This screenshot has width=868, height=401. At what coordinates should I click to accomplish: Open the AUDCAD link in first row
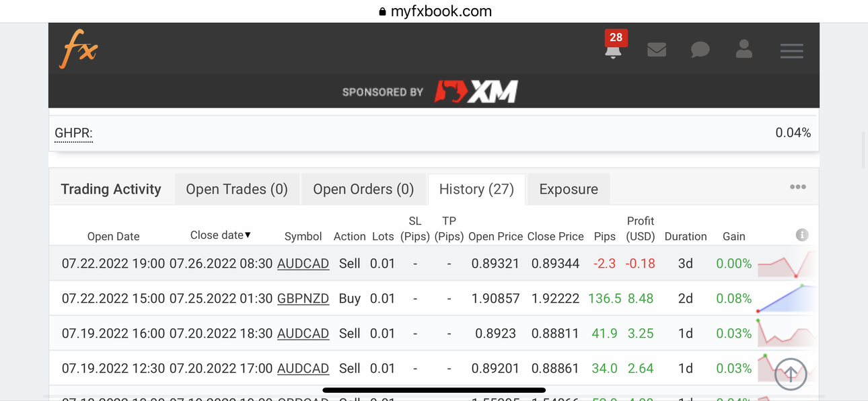tap(303, 263)
